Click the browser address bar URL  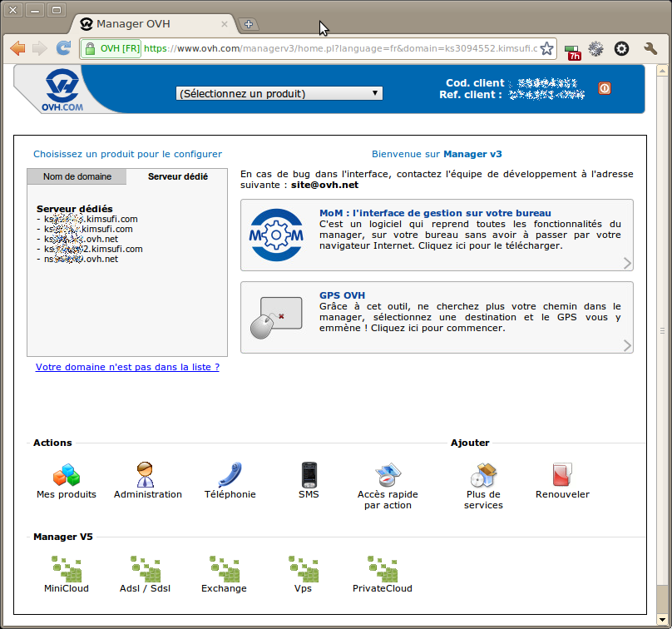341,48
